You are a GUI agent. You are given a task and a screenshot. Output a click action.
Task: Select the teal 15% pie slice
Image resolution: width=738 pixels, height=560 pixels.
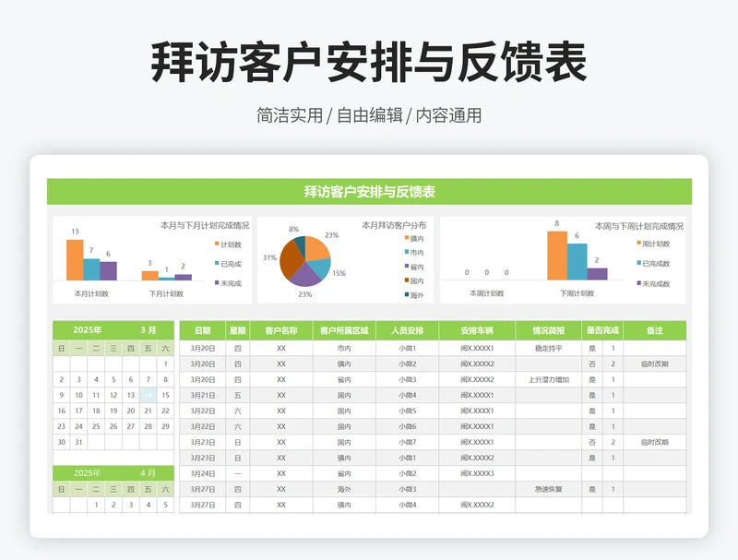320,268
